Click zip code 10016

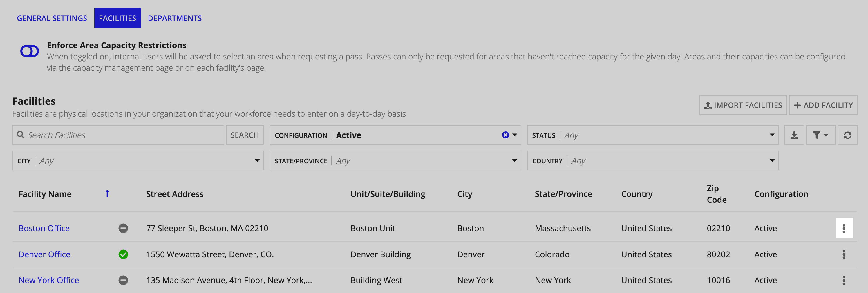tap(718, 280)
